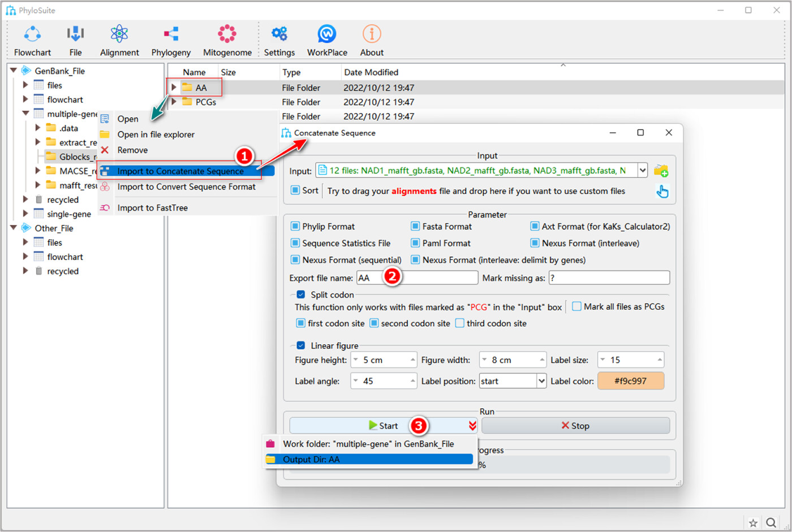Image resolution: width=792 pixels, height=532 pixels.
Task: Toggle Phylip Format checkbox
Action: [x=295, y=226]
